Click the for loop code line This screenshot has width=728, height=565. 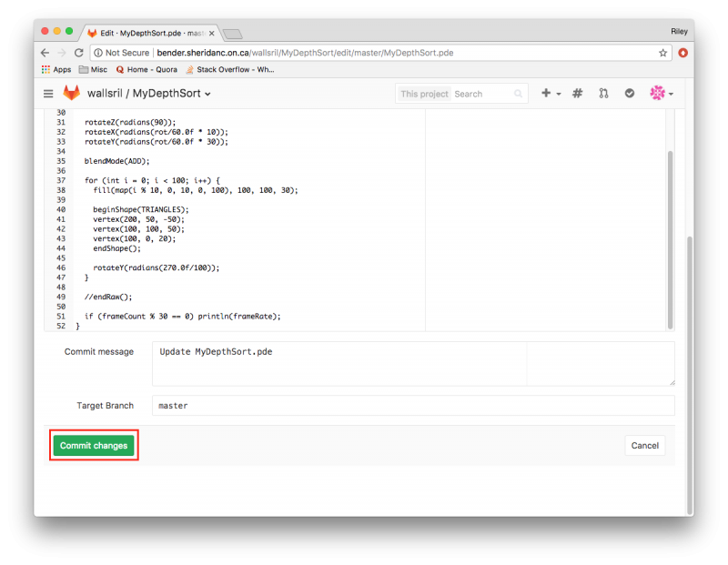pos(152,180)
